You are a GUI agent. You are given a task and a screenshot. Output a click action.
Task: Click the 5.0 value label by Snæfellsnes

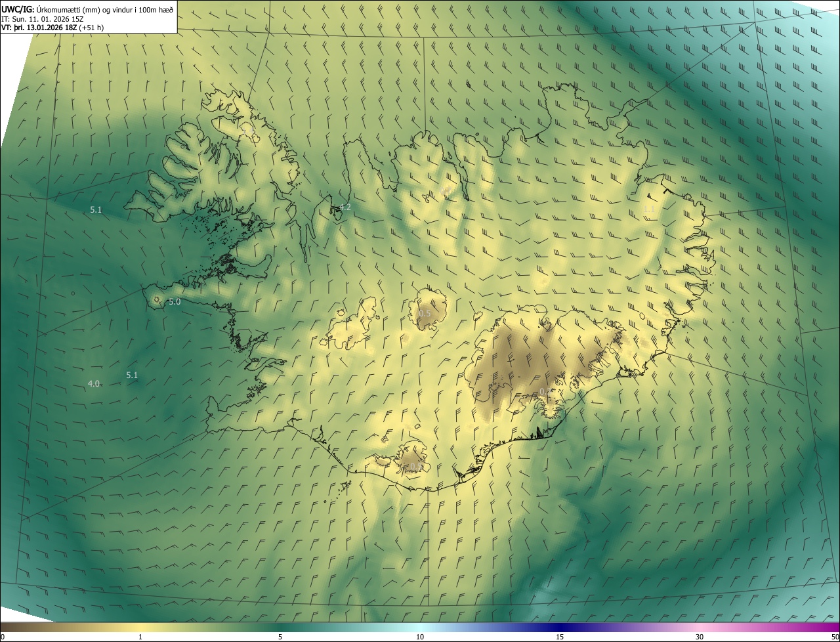[175, 302]
